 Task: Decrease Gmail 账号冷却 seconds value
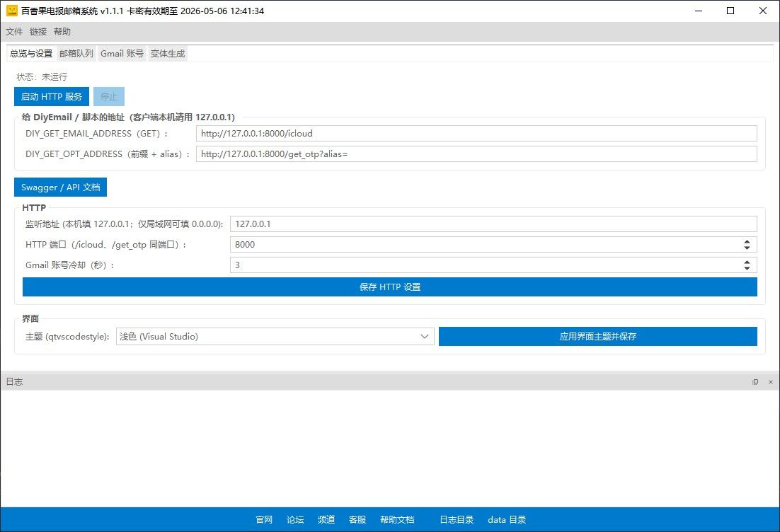(x=747, y=268)
